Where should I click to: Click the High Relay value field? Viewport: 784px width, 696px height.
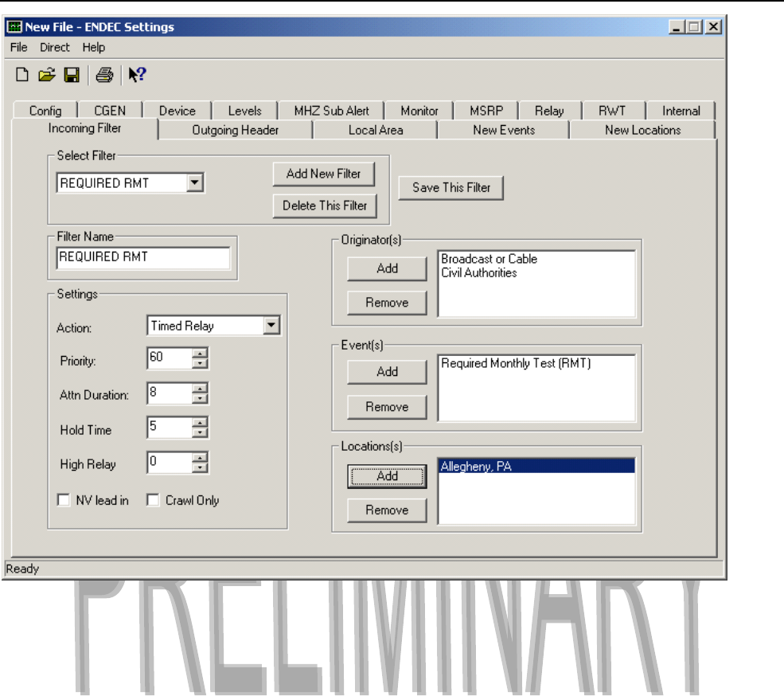coord(170,463)
